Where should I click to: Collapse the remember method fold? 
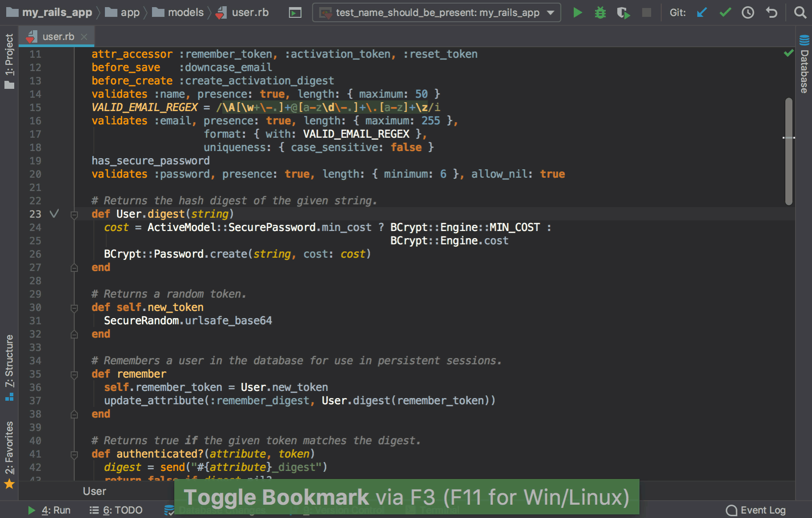point(74,375)
